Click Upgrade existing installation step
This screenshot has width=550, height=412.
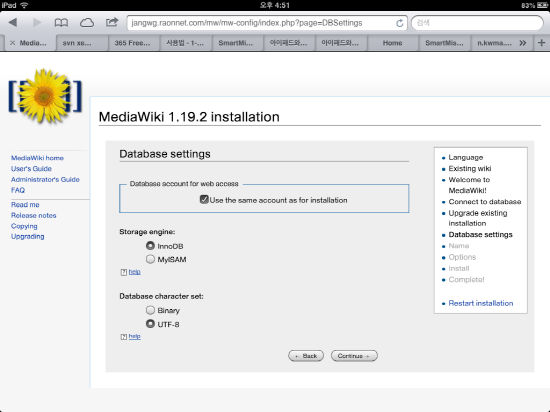click(x=478, y=218)
